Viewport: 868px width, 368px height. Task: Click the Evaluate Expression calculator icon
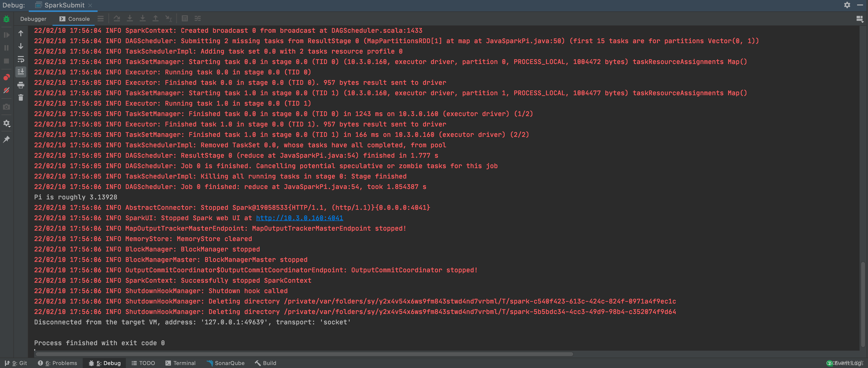click(x=185, y=19)
